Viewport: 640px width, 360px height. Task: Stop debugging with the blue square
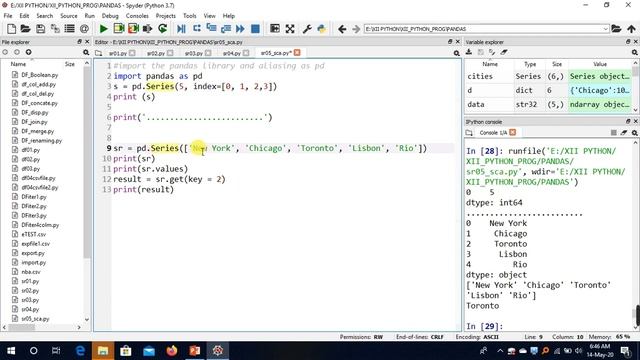(x=255, y=29)
